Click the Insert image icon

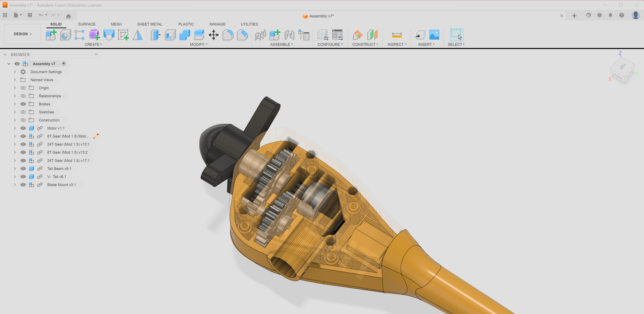(x=434, y=35)
